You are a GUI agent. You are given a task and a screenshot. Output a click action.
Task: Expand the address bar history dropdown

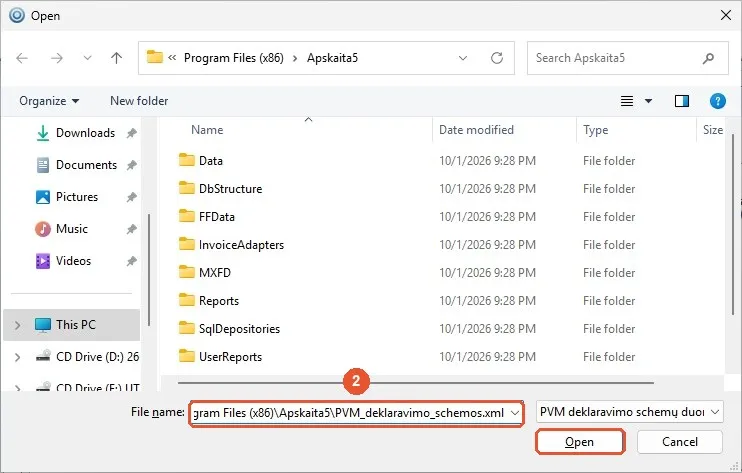[463, 58]
